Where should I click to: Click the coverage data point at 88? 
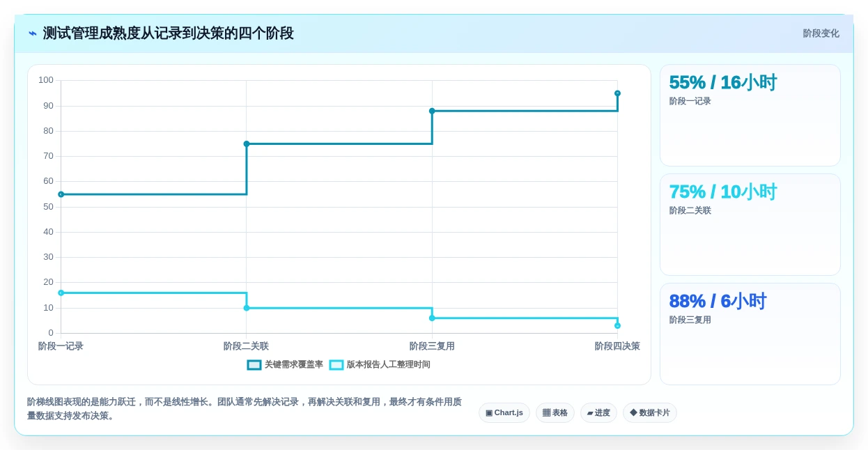click(432, 111)
